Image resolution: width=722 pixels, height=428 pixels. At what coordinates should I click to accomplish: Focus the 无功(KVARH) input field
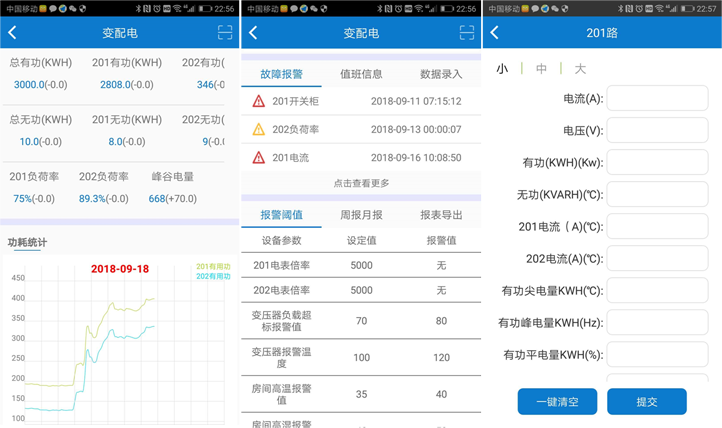tap(657, 194)
